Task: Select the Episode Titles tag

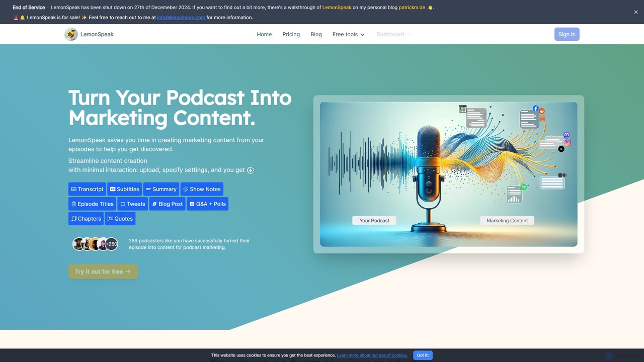Action: click(x=92, y=204)
